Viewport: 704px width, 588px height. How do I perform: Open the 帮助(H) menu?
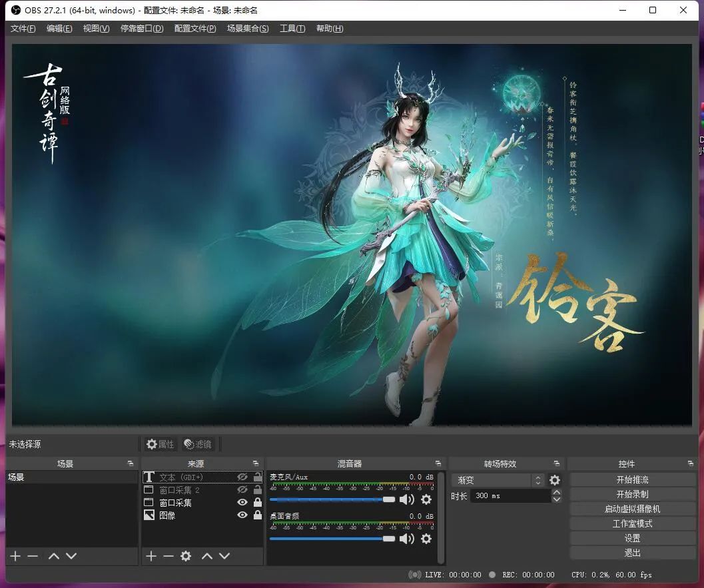330,29
